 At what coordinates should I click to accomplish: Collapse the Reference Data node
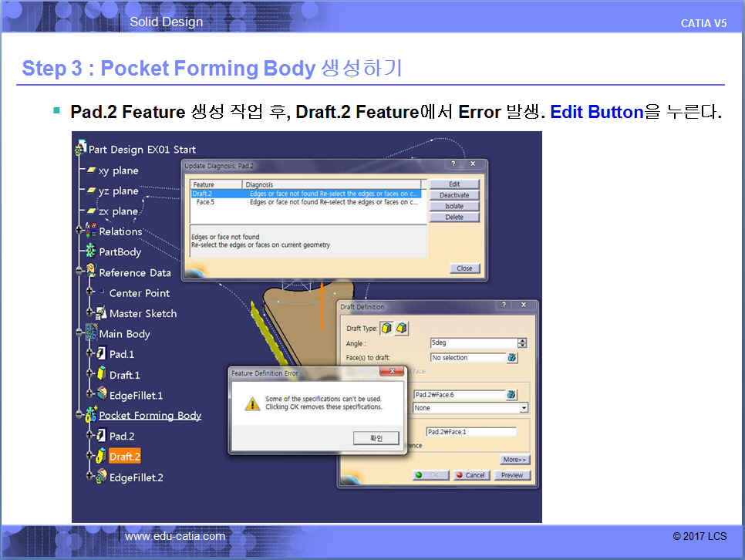[79, 272]
